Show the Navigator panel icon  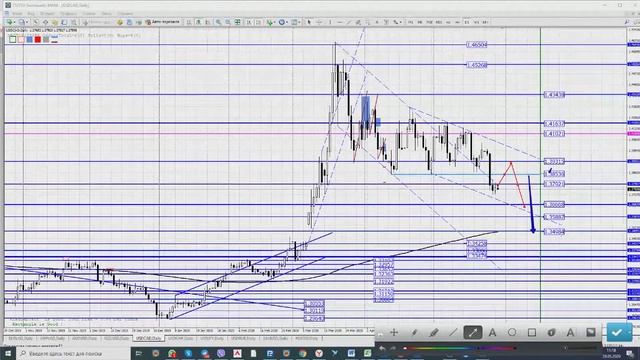[55, 22]
